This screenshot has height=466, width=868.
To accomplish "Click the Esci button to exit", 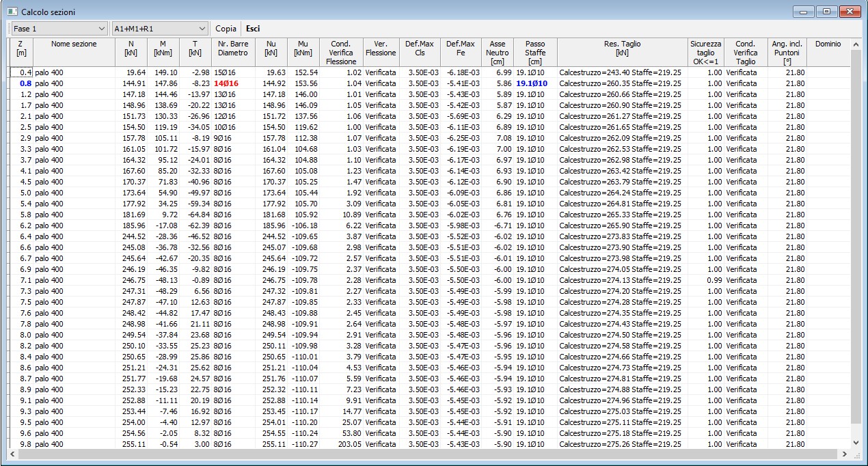I will coord(253,29).
